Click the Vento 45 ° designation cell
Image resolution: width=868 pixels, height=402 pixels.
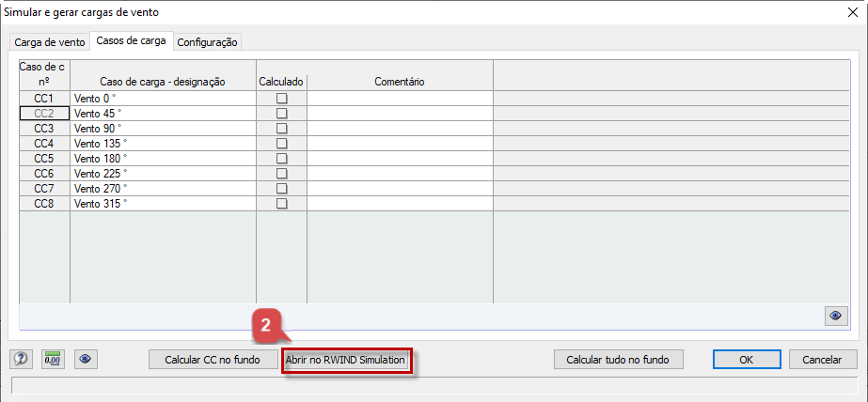tap(163, 114)
